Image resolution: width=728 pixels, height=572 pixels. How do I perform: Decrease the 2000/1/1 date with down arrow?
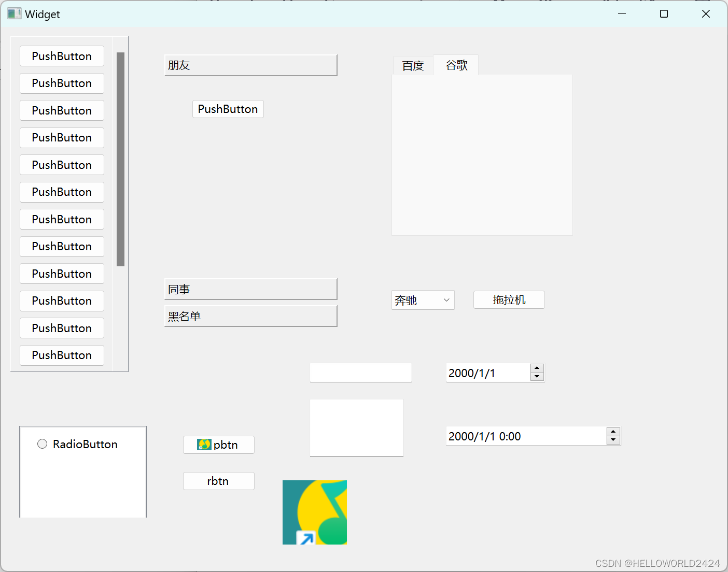[x=537, y=377]
